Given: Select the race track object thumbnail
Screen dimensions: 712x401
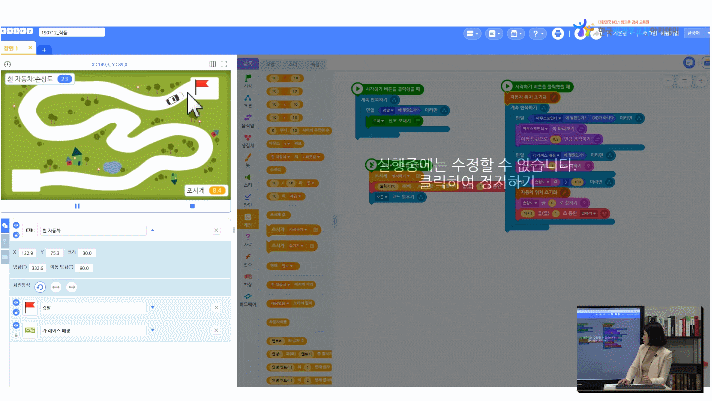Looking at the screenshot, I should point(30,330).
